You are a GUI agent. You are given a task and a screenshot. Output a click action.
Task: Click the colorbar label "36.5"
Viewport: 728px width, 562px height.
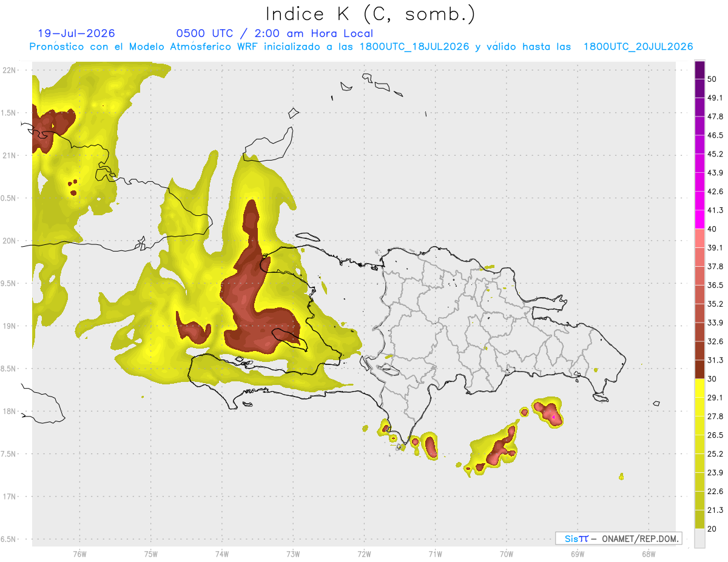[x=715, y=285]
